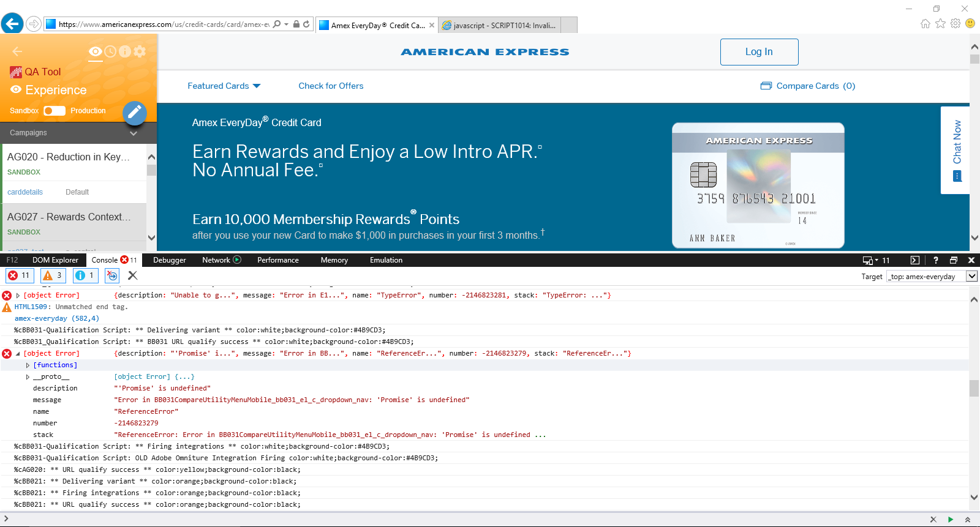Open the browser Home icon
Image resolution: width=980 pixels, height=527 pixels.
point(925,23)
